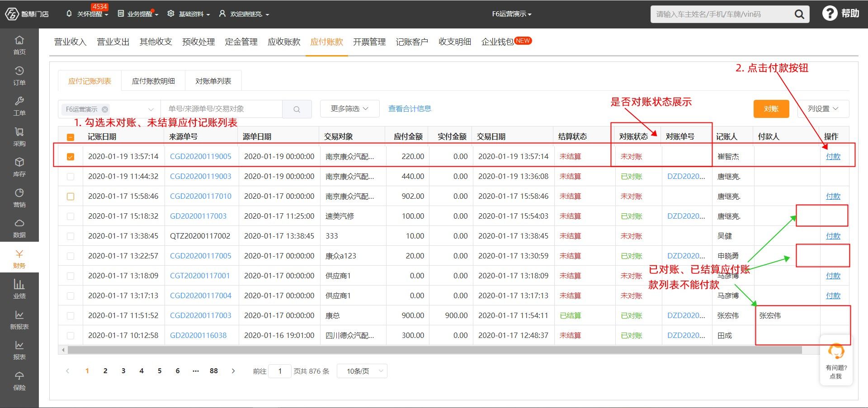Open the 新报表 new reports sidebar icon
Image resolution: width=868 pixels, height=408 pixels.
pos(19,319)
